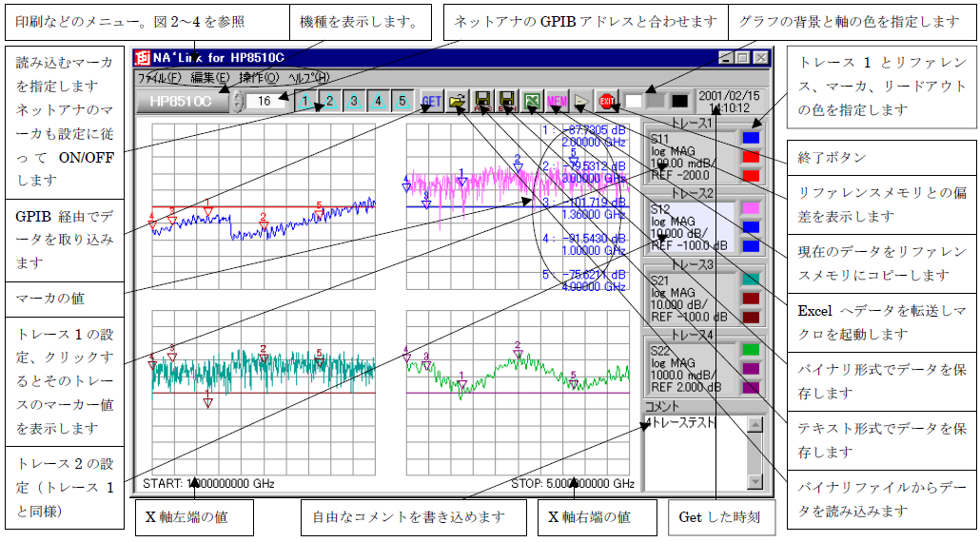Open the 操作(O) menu

coord(259,77)
